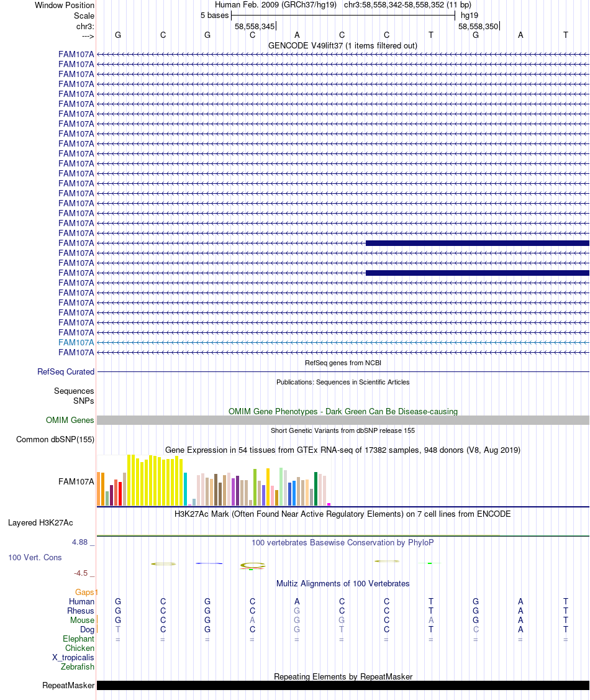
Task: Click the 58,558,345 coordinate marker
Action: 255,26
